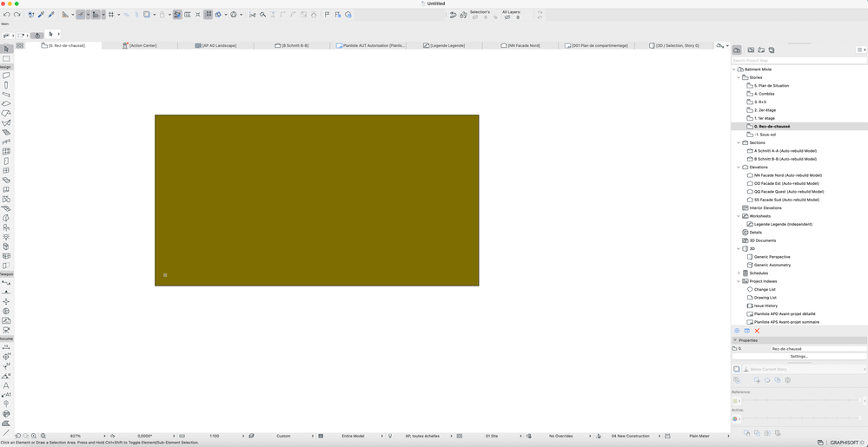868x447 pixels.
Task: Toggle the Selection's layer eye icon
Action: click(475, 17)
